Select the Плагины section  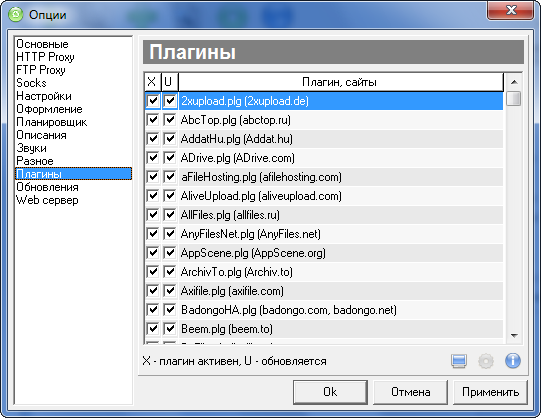click(x=73, y=174)
